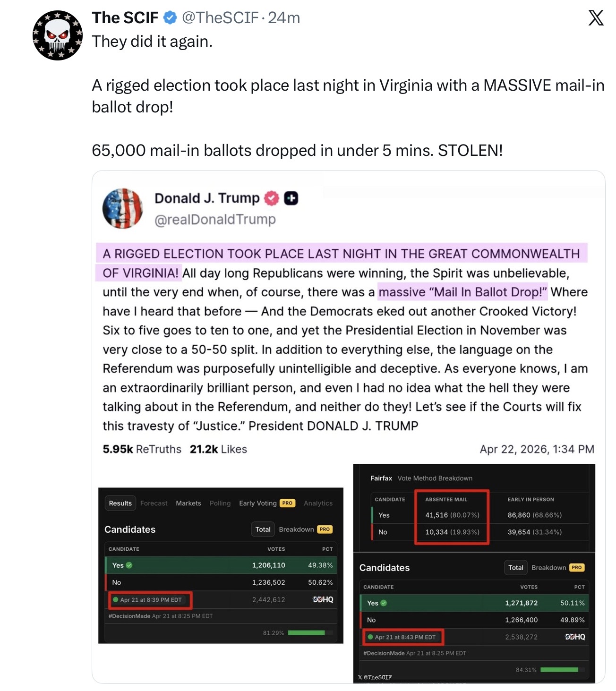Viewport: 616px width, 691px height.
Task: Click The SCIF skull profile avatar
Action: [58, 35]
